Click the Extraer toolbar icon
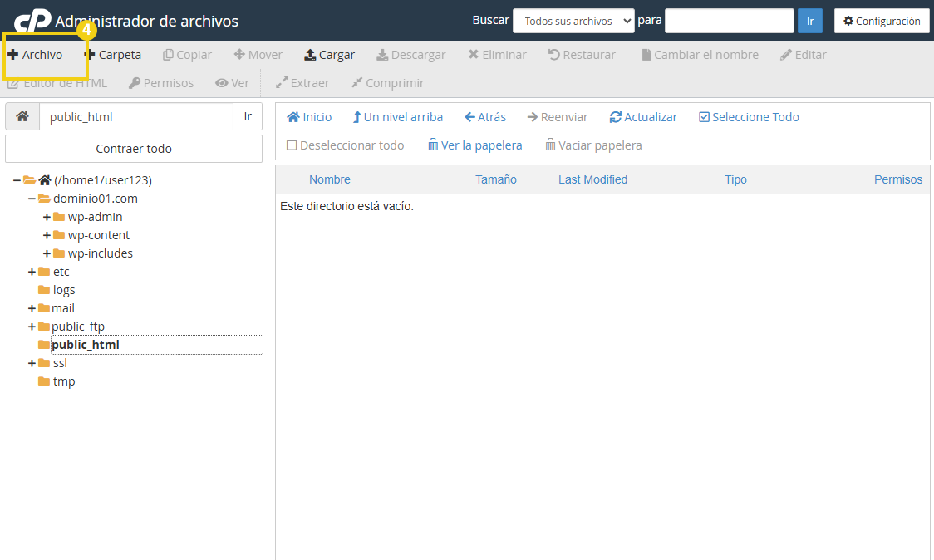This screenshot has width=934, height=560. tap(282, 83)
